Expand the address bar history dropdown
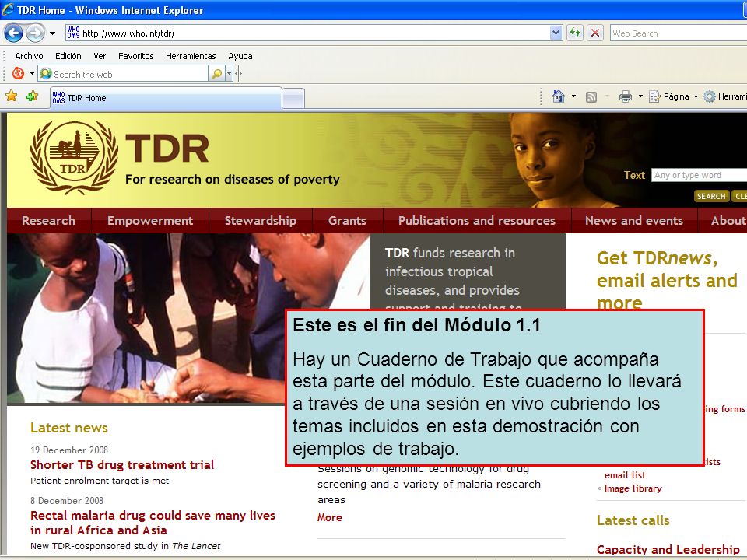The width and height of the screenshot is (747, 560). [556, 33]
